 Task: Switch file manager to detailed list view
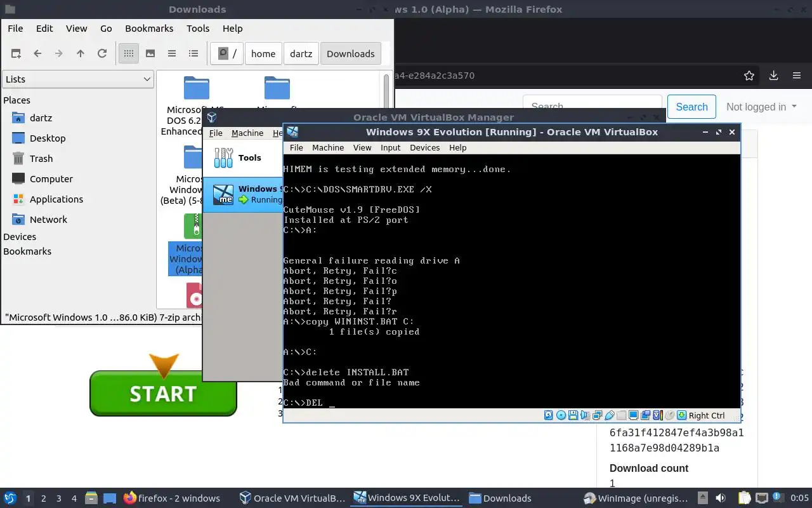[193, 54]
